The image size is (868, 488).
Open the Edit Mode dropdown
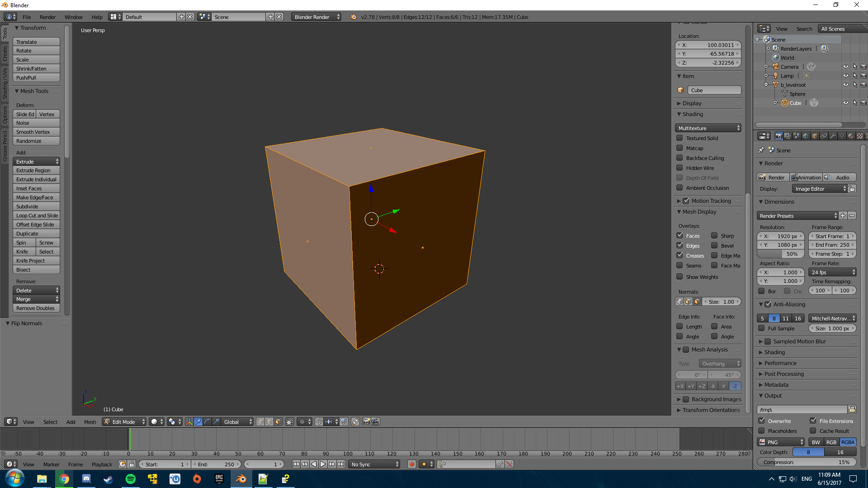[x=124, y=422]
